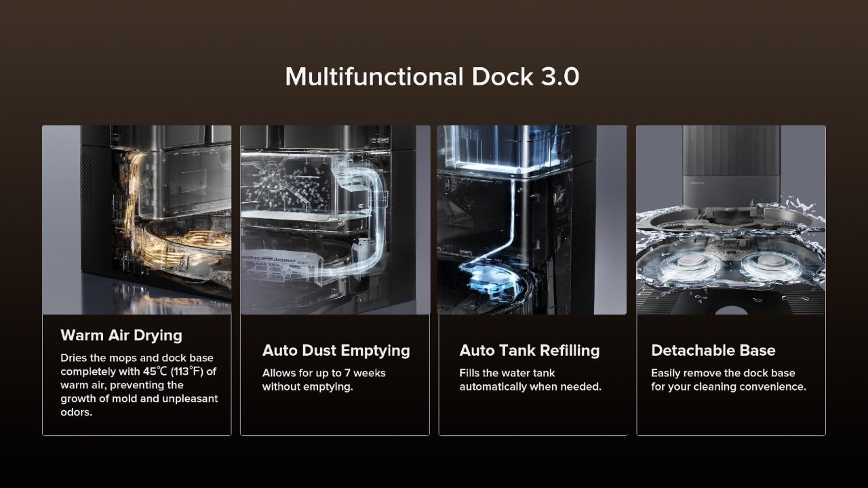
Task: Select the Detachable Base title
Action: [x=713, y=350]
